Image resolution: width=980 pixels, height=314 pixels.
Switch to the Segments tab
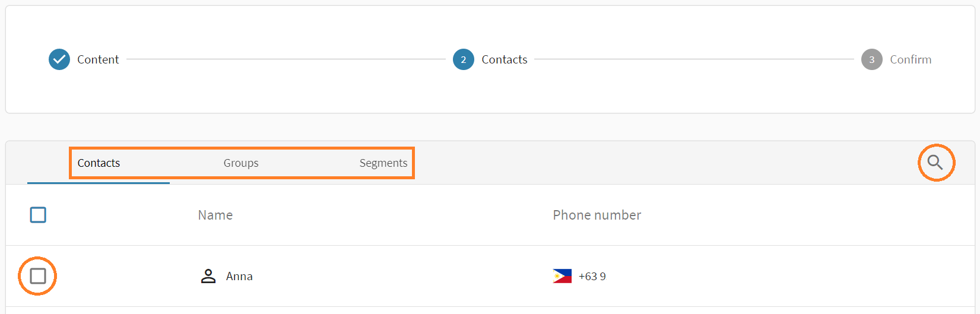pos(383,163)
